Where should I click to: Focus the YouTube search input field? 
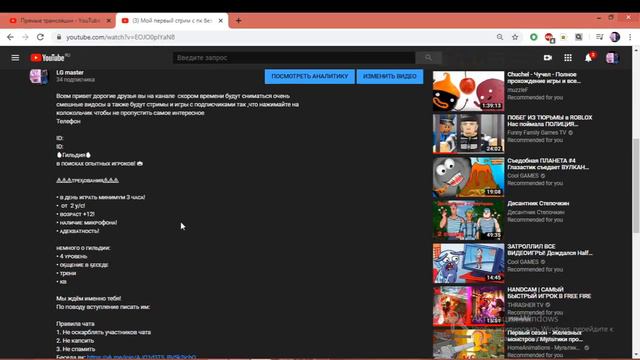[x=294, y=58]
